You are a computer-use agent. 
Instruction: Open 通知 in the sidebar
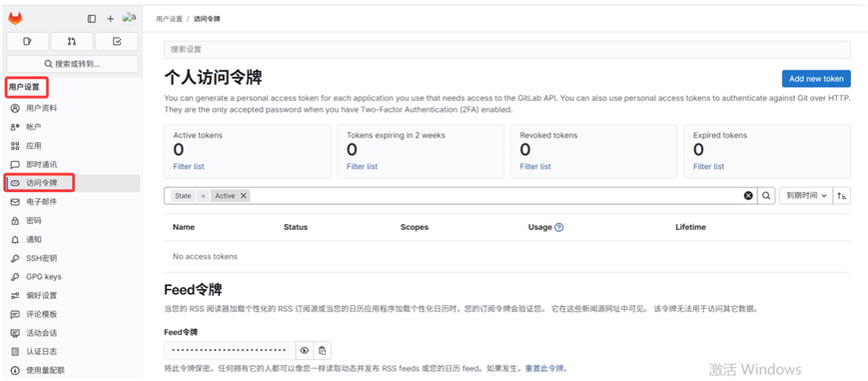[73, 240]
